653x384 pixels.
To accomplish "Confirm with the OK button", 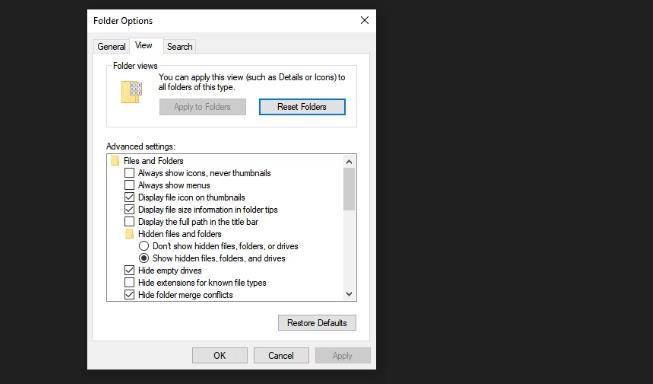I will [220, 356].
